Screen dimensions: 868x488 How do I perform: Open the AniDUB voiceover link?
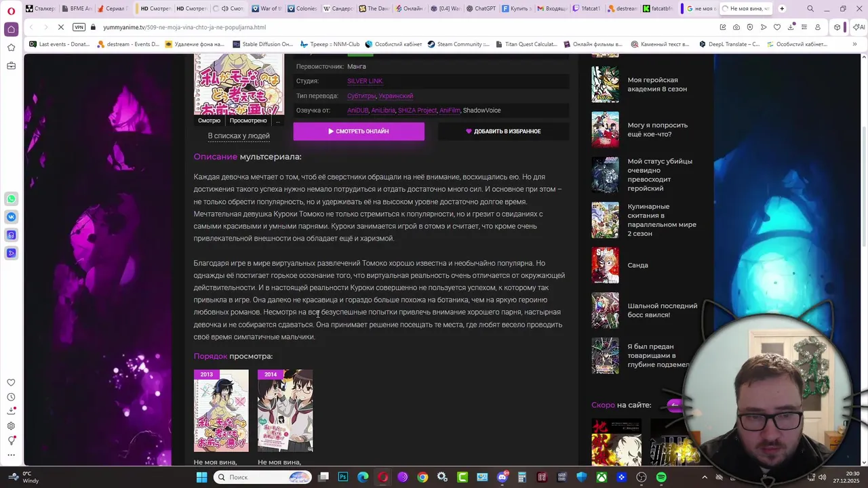(x=357, y=110)
